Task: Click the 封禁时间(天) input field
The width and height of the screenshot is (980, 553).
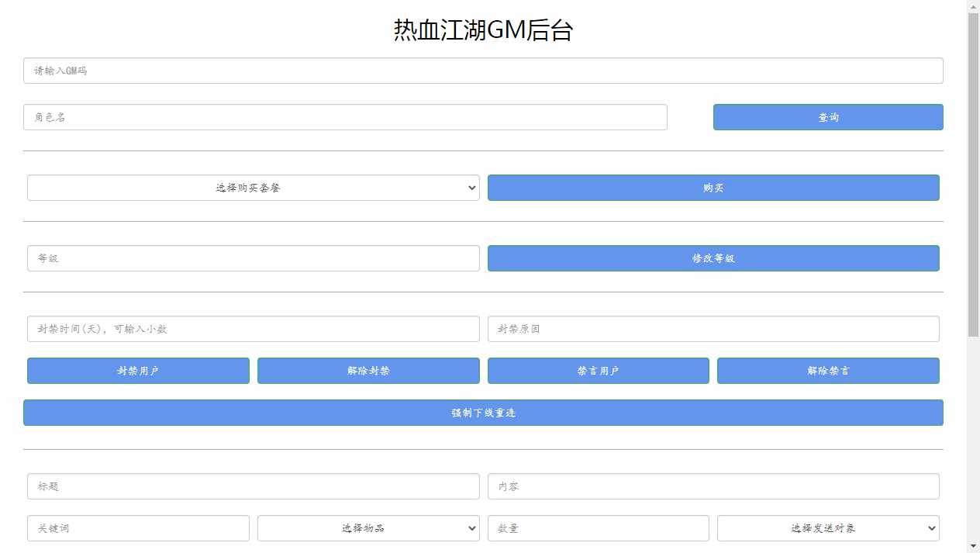Action: [253, 329]
